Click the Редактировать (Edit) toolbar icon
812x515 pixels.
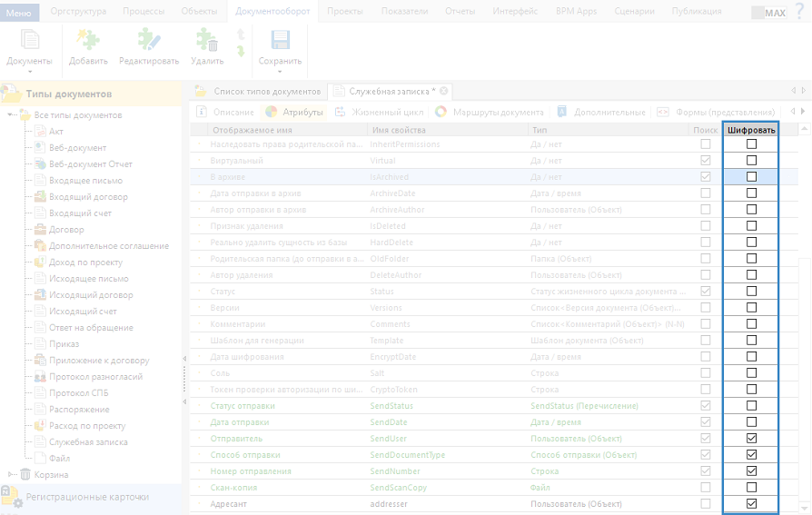148,42
